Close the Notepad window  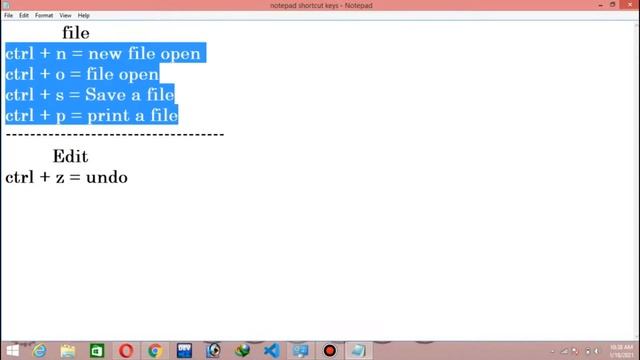point(629,5)
